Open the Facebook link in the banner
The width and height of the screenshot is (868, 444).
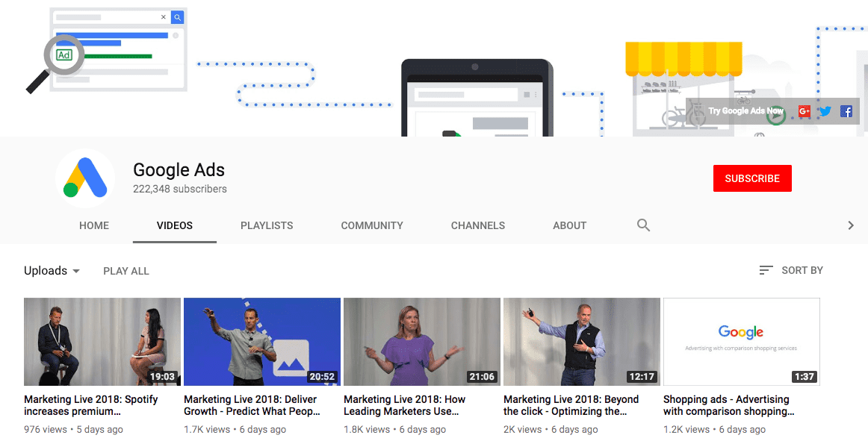[846, 111]
